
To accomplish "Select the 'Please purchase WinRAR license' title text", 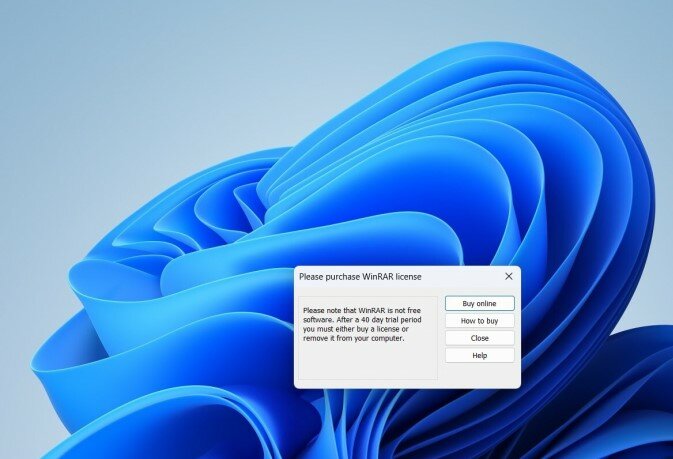I will [360, 277].
